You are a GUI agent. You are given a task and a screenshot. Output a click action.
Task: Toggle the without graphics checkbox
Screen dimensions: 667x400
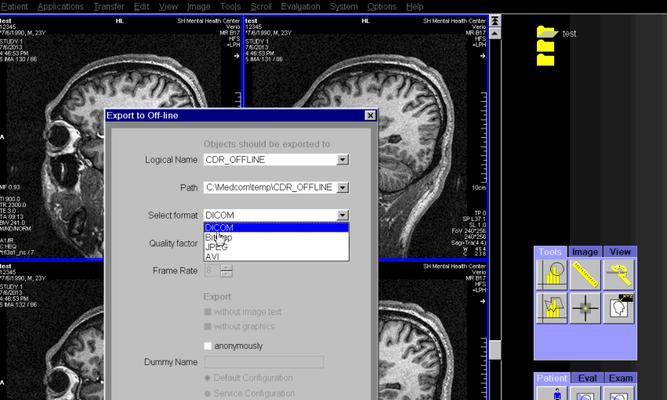208,326
